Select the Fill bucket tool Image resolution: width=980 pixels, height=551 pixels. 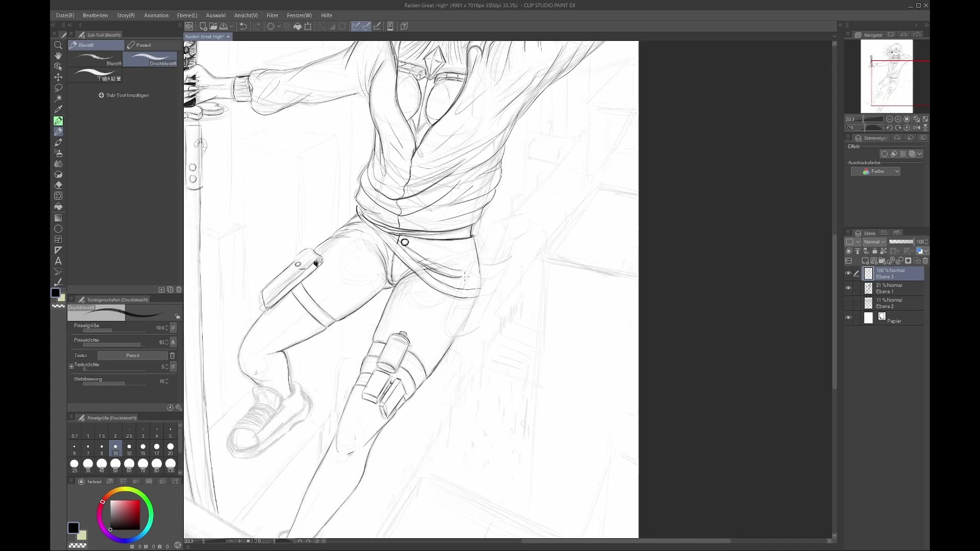58,207
